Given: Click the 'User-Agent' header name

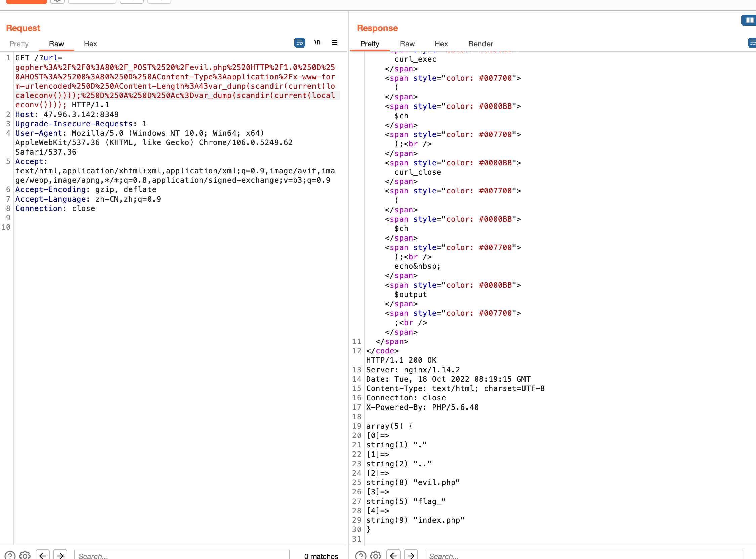Looking at the screenshot, I should tap(39, 133).
